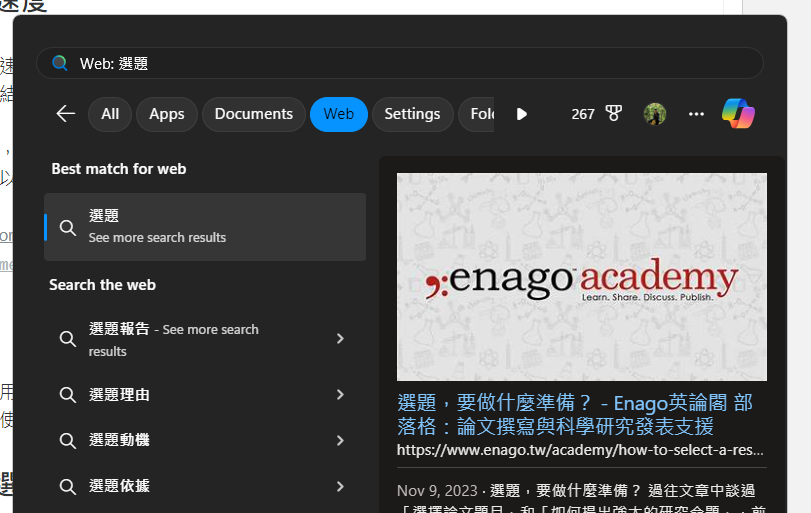
Task: Click the magnifier icon beside 選題理由
Action: coord(68,395)
